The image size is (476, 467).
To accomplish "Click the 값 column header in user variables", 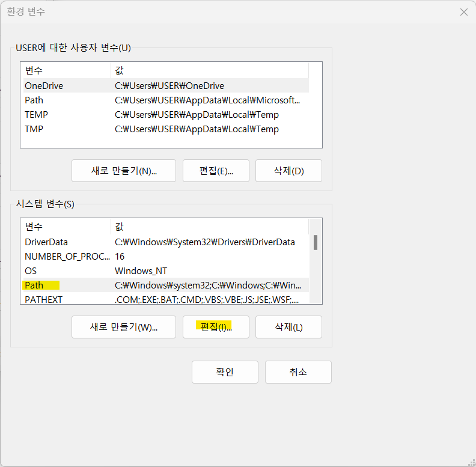I will click(210, 70).
